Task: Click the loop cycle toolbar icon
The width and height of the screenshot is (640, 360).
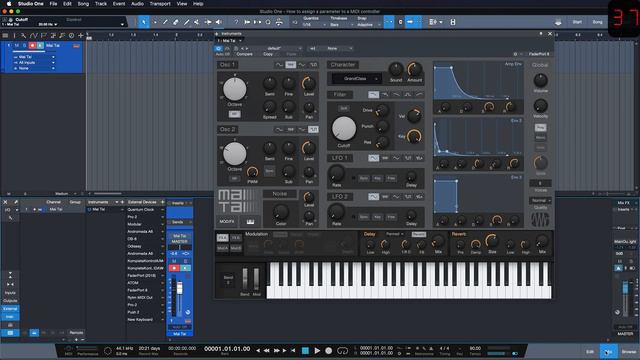Action: 268,22
